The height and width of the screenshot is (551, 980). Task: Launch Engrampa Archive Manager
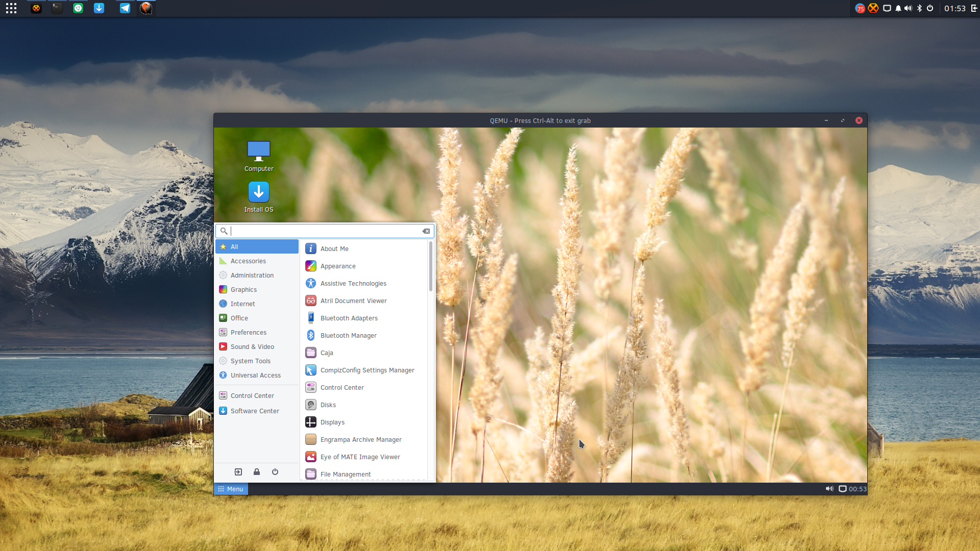click(x=364, y=439)
